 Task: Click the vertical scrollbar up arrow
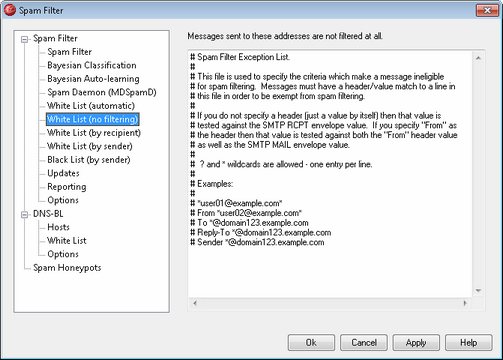[478, 58]
